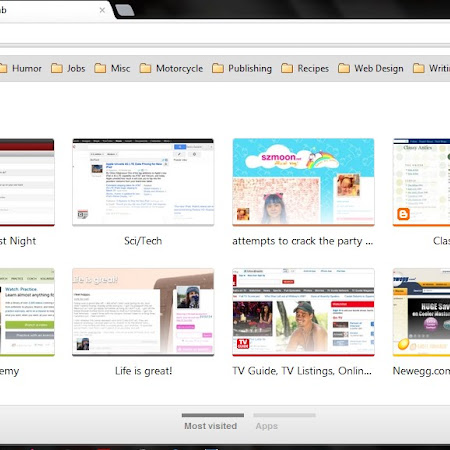Viewport: 450px width, 450px height.
Task: Open the academy thumbnail ending in "emy"
Action: pyautogui.click(x=27, y=312)
